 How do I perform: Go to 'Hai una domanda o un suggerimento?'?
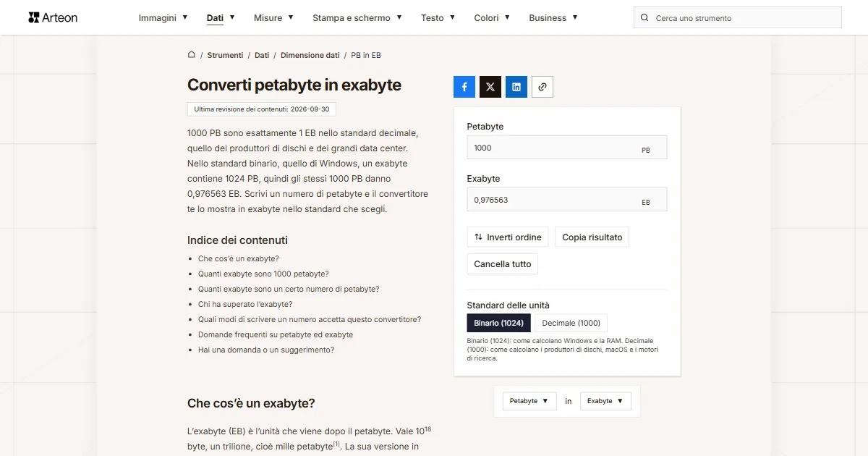tap(266, 350)
